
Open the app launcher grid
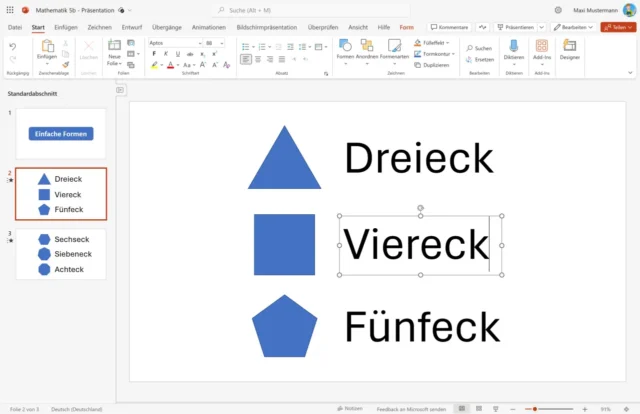click(x=9, y=10)
